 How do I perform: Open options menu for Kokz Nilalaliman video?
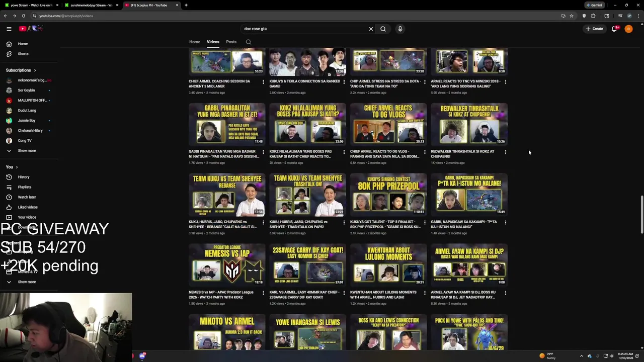[x=344, y=152]
